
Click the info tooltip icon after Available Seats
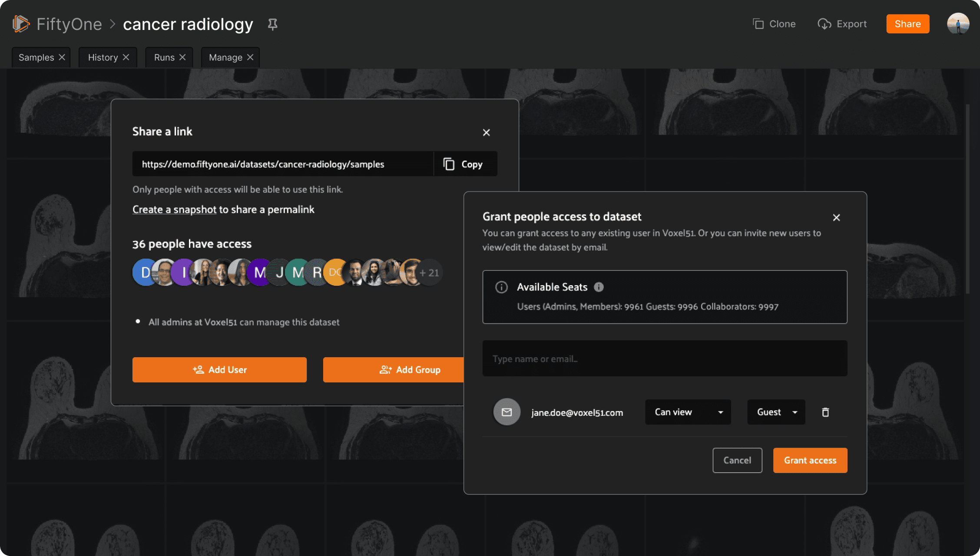(599, 287)
